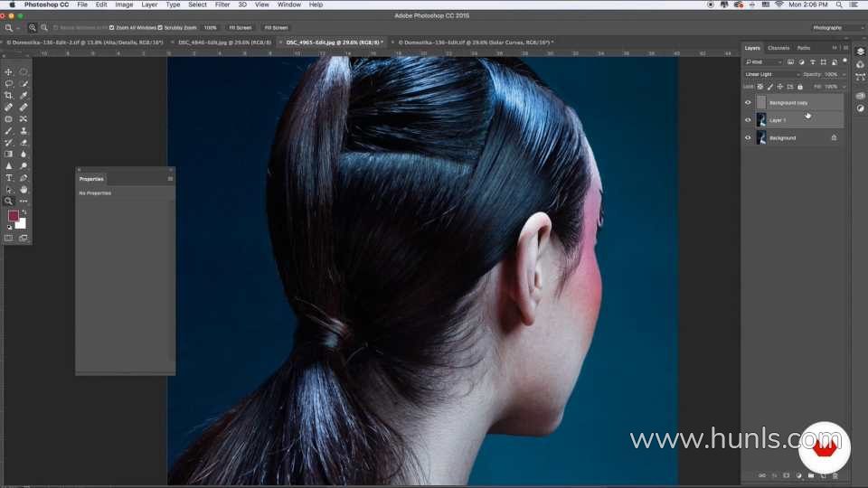Image resolution: width=868 pixels, height=488 pixels.
Task: Open the layer filter Kind dropdown
Action: pos(763,62)
